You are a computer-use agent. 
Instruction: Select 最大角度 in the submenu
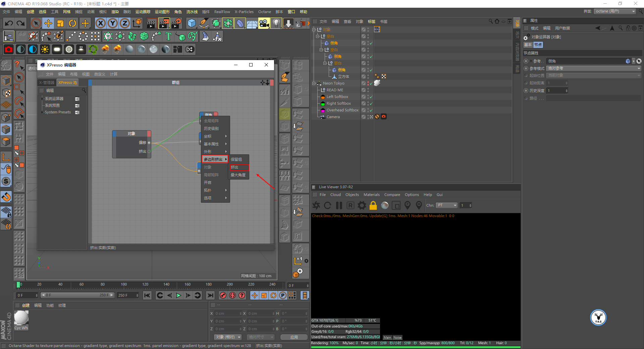239,175
